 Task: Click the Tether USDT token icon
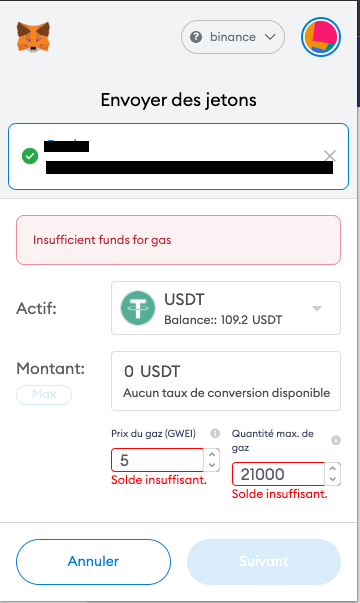[138, 308]
